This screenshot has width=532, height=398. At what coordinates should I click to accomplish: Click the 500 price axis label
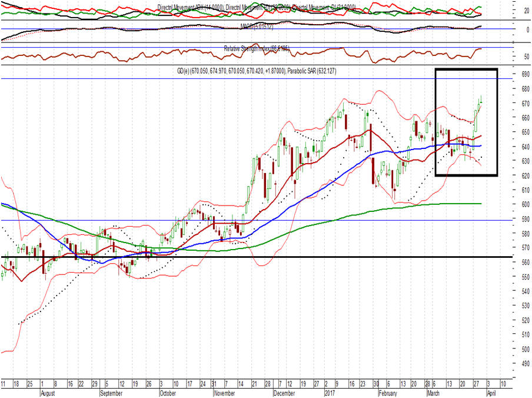526,349
